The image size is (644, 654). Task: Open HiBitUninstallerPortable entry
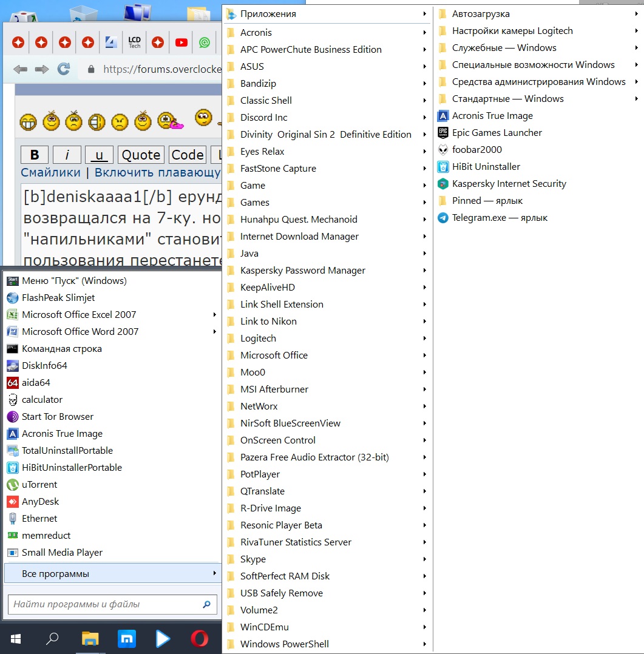(113, 467)
